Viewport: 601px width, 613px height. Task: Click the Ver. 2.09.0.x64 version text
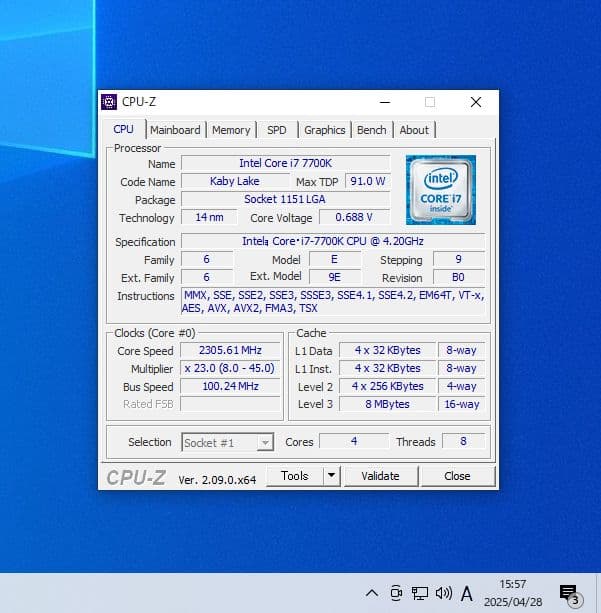click(x=217, y=480)
